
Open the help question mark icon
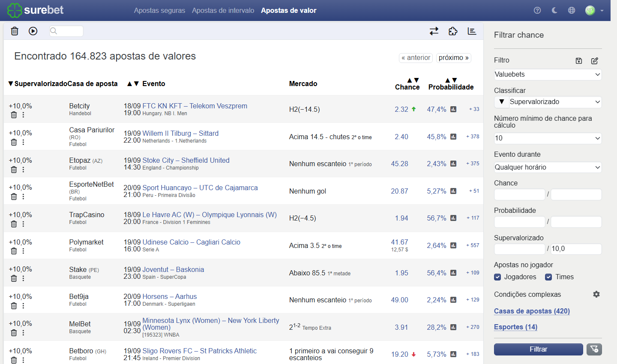(x=537, y=10)
